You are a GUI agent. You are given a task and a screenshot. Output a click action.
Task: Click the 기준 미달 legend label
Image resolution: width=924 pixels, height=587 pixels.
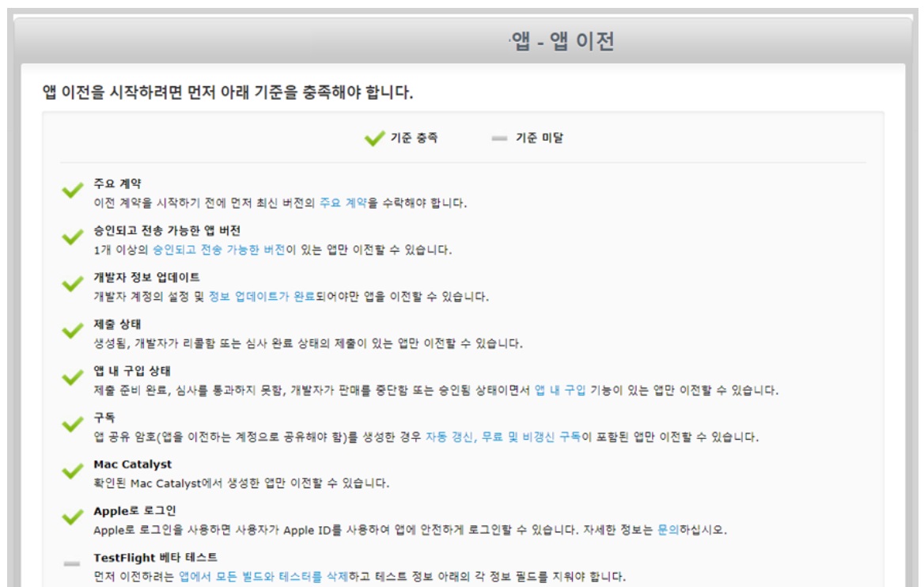(x=540, y=138)
